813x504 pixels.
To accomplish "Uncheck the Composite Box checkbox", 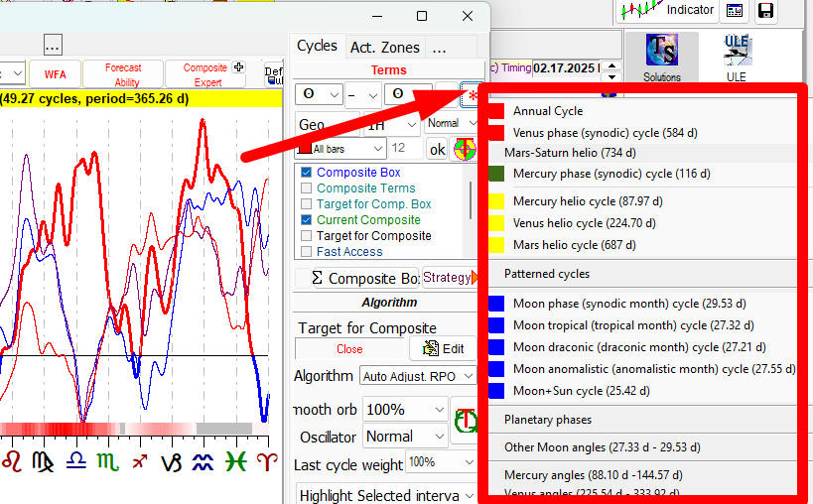I will coord(307,173).
